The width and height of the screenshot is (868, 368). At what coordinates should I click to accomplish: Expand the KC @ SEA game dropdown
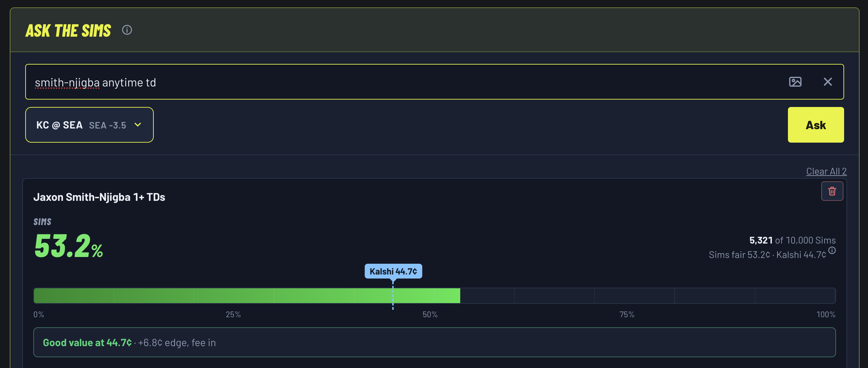tap(89, 125)
